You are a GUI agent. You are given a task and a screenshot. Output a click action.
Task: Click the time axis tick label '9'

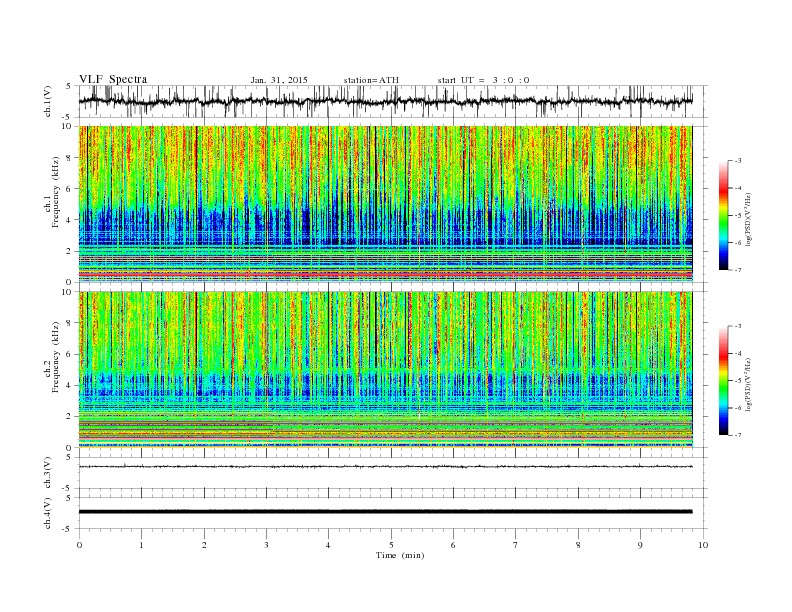640,545
